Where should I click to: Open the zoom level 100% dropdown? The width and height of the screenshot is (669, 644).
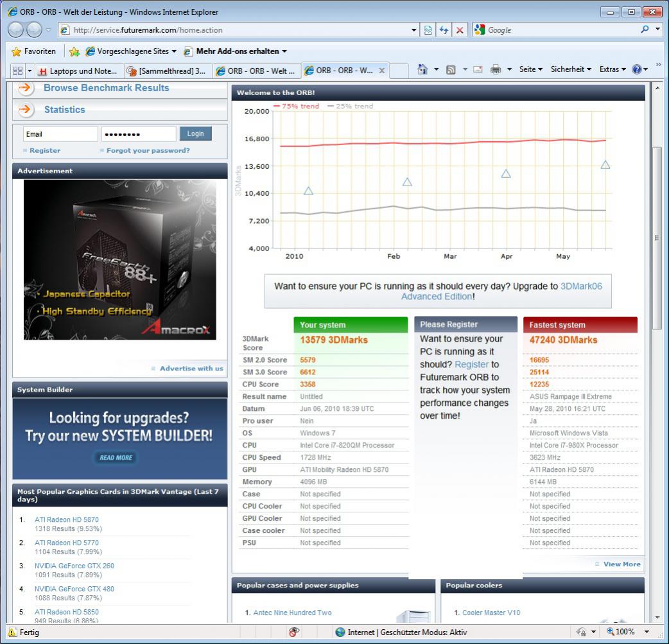coord(647,632)
